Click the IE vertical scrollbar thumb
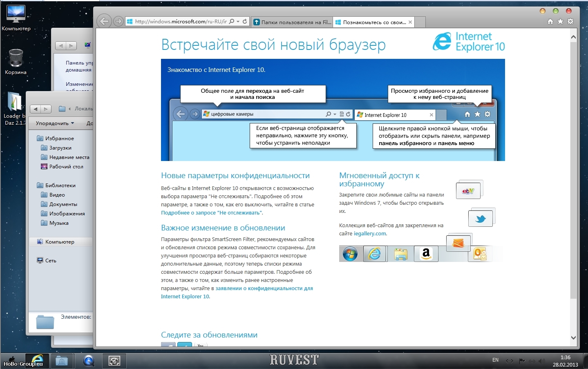 (573, 170)
